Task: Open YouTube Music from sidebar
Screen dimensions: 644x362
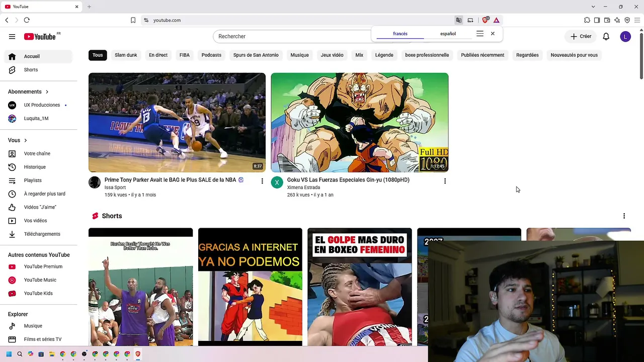Action: click(41, 280)
